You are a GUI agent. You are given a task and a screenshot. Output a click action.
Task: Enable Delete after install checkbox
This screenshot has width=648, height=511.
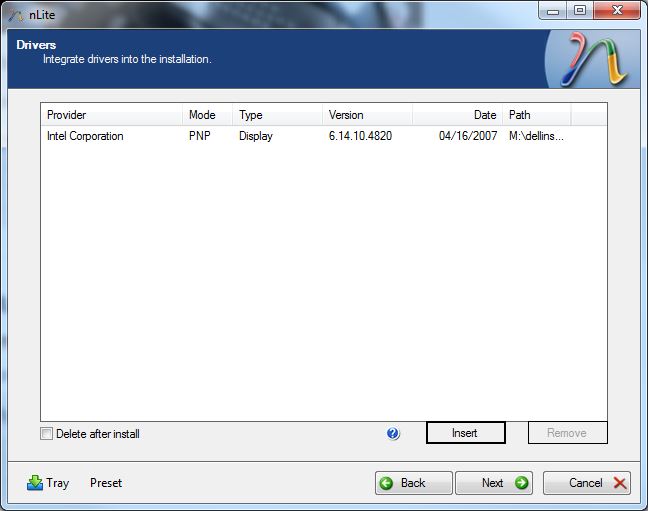coord(46,434)
